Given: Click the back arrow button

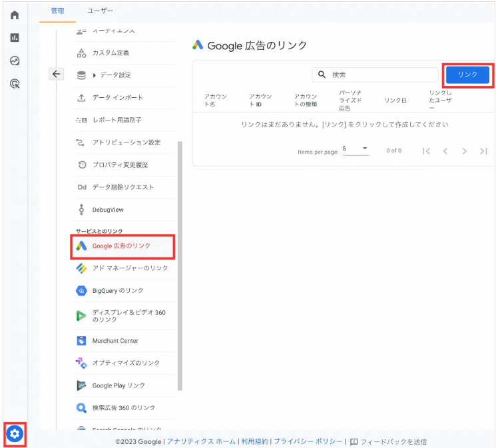Looking at the screenshot, I should tap(57, 74).
